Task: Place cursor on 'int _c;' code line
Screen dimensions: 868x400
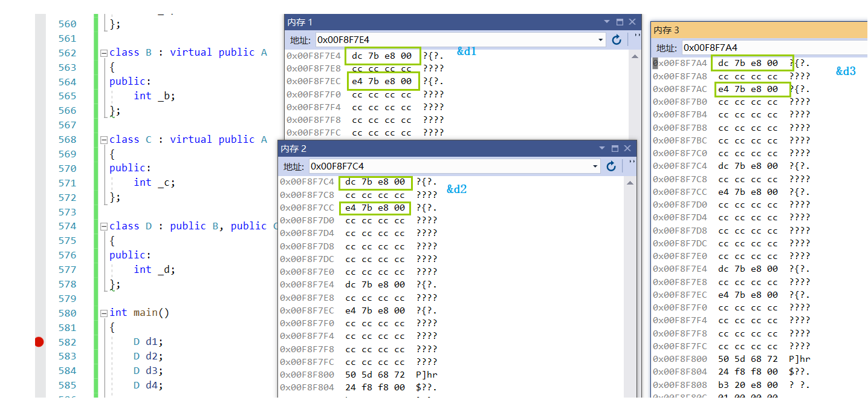Action: 154,182
